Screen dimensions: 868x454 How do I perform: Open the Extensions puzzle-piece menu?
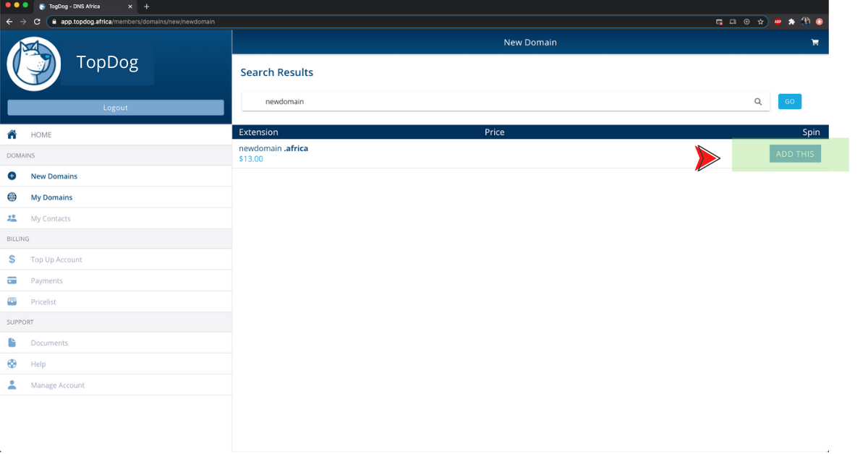(x=792, y=22)
